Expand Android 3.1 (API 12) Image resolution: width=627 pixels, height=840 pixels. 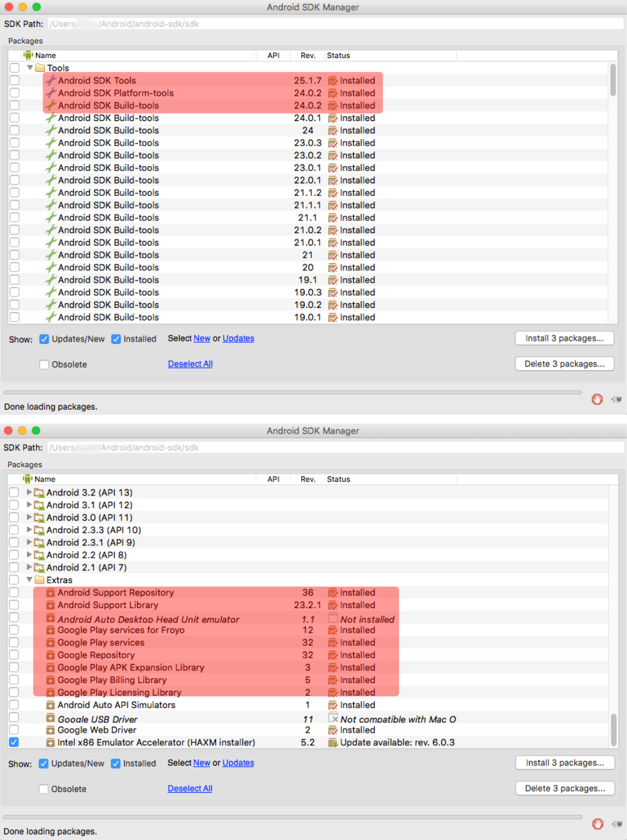tap(29, 504)
